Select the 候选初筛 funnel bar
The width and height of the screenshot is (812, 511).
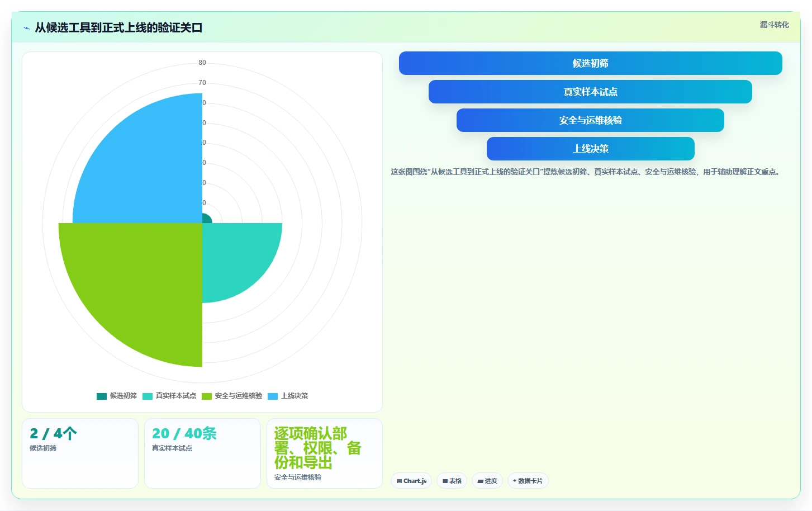tap(590, 63)
